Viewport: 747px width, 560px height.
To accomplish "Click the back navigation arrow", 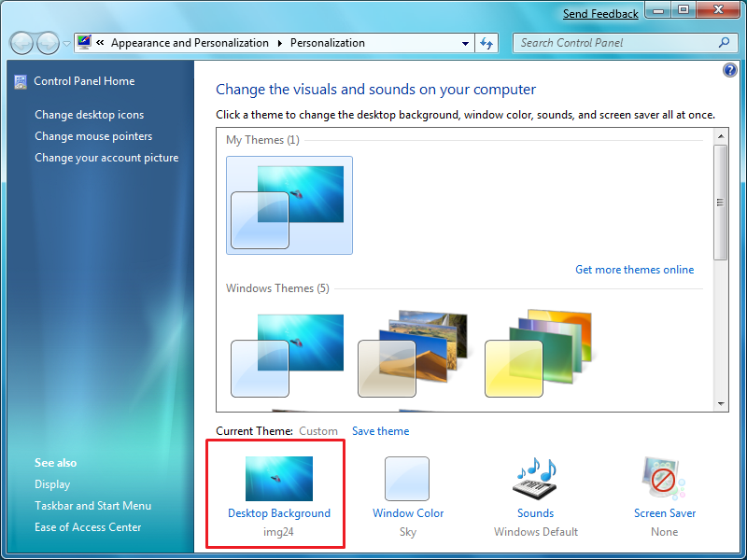I will point(21,43).
